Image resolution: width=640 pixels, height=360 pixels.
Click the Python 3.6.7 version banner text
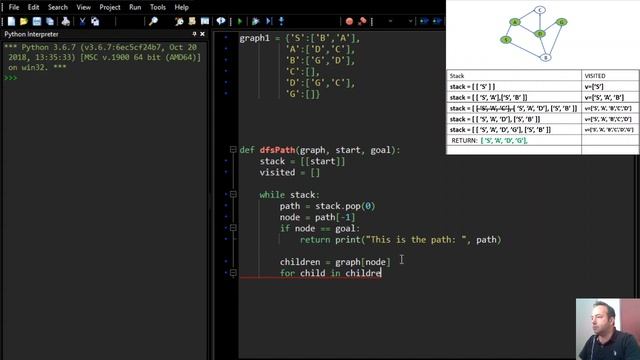[x=102, y=57]
